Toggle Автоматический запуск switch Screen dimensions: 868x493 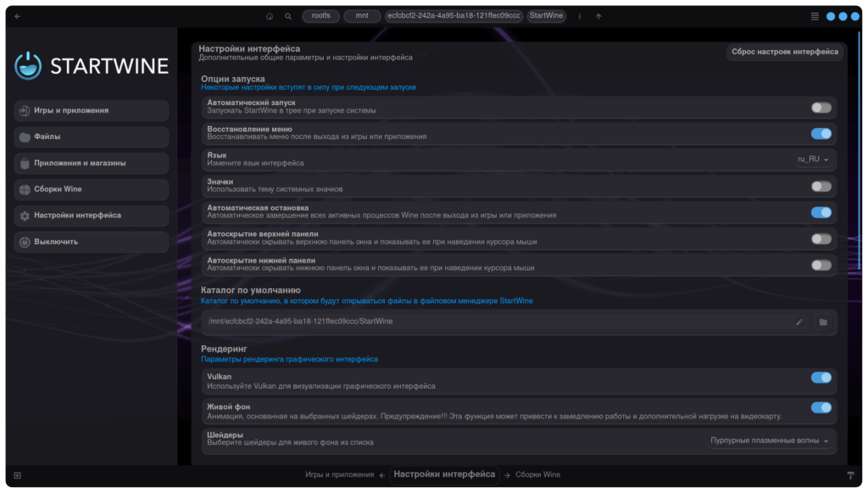click(x=821, y=108)
